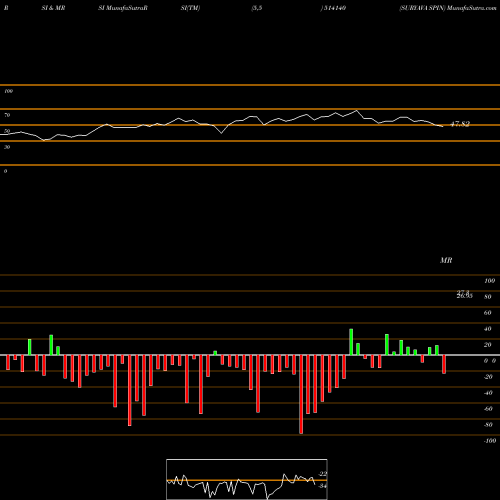Click the MunafaSutra.com header text

coord(472,8)
